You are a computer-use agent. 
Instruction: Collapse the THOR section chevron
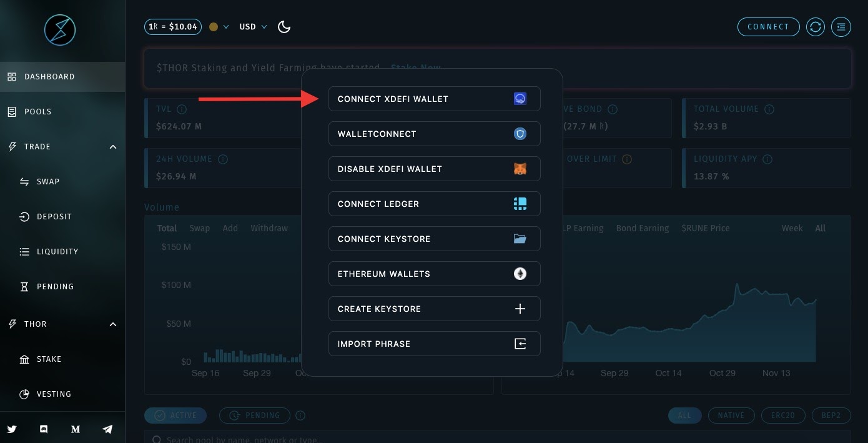click(113, 324)
